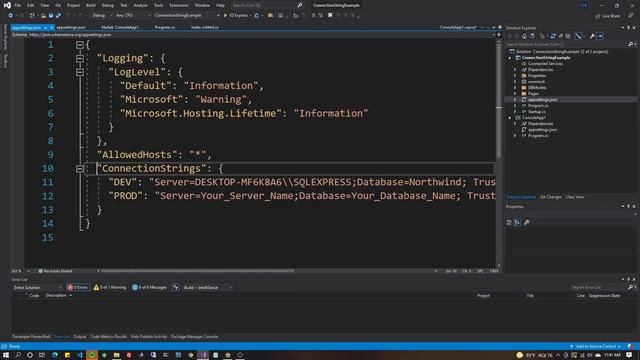
Task: Switch to the Class View panel tab
Action: pyautogui.click(x=575, y=197)
